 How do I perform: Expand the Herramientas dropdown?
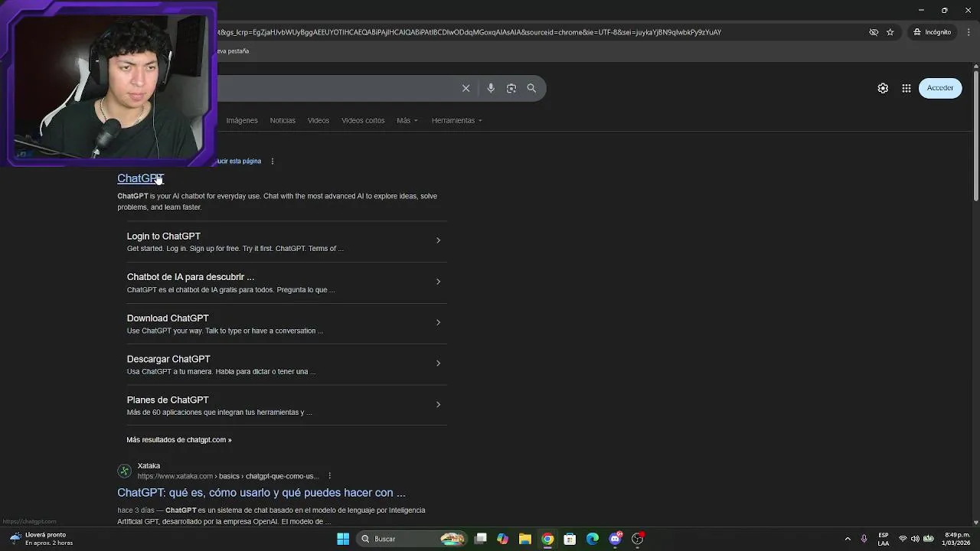pos(456,120)
